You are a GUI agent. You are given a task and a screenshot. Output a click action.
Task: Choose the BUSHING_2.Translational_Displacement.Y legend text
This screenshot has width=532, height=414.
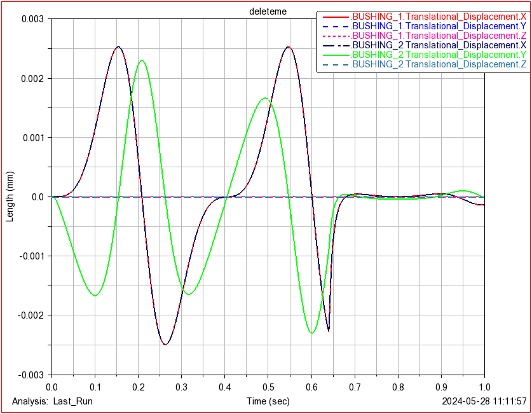tap(439, 55)
